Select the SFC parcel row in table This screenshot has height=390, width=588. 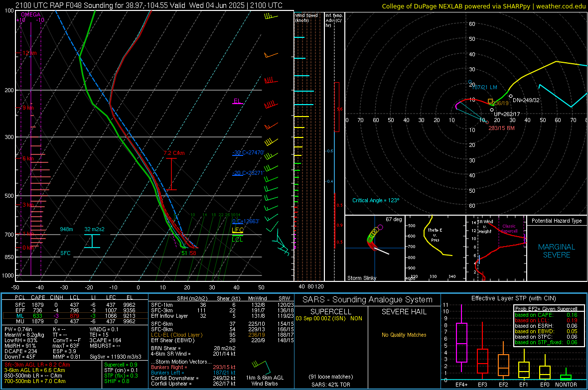pos(75,305)
